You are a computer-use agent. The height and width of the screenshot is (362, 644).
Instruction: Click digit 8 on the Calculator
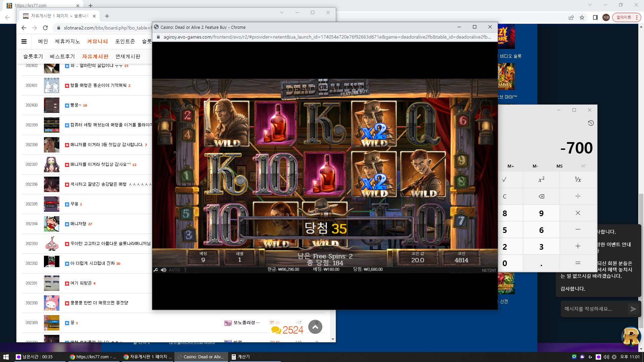tap(504, 213)
